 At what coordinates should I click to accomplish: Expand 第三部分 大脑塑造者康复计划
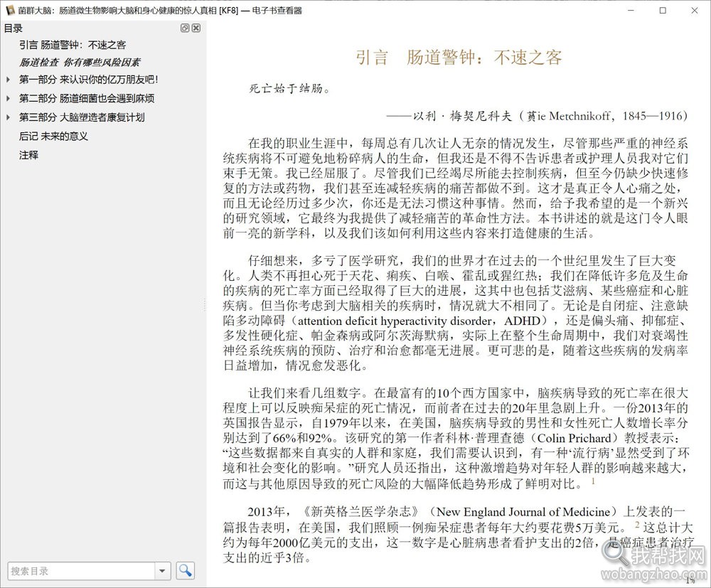pyautogui.click(x=8, y=117)
